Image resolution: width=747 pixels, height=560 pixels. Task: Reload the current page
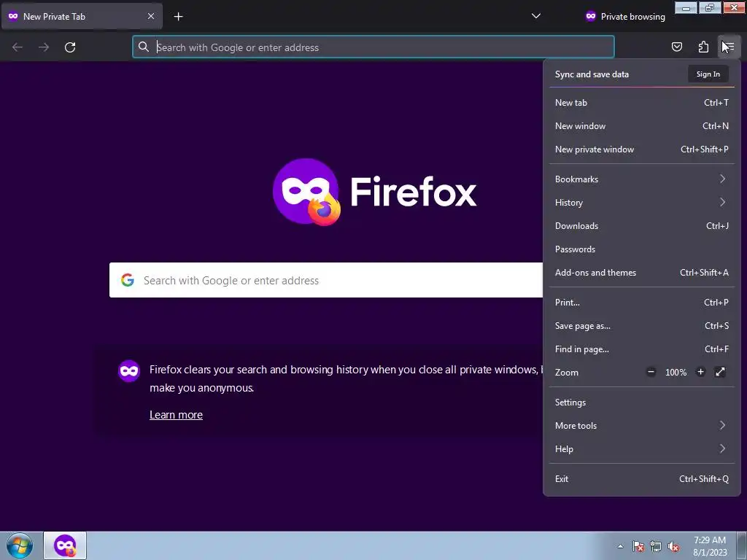coord(70,47)
